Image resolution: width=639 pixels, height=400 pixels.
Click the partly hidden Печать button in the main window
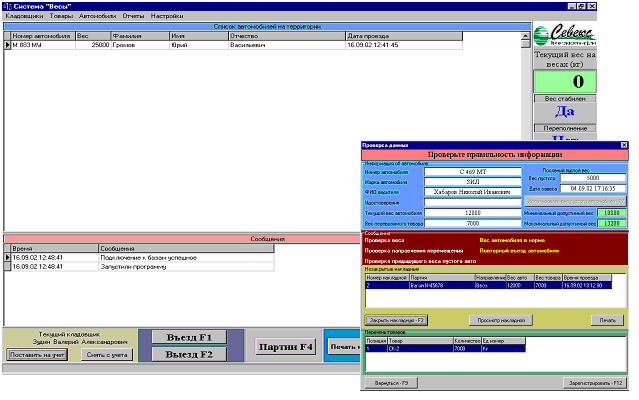(344, 347)
